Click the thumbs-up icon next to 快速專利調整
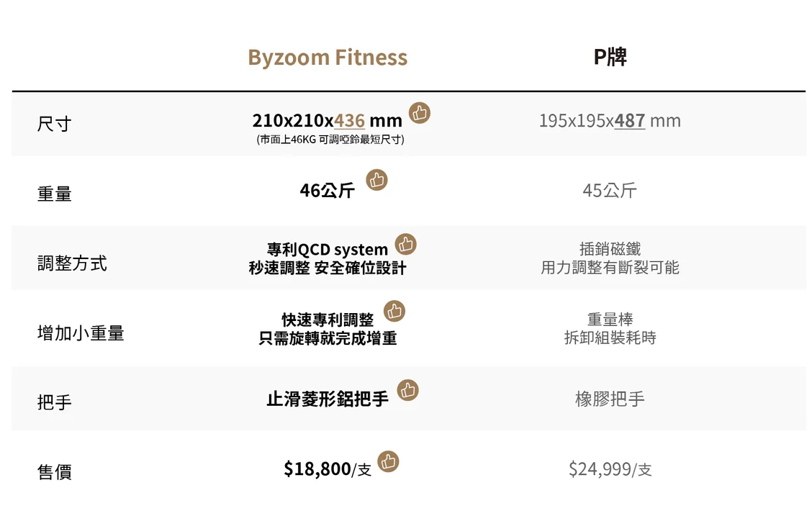This screenshot has height=529, width=812. coord(394,311)
